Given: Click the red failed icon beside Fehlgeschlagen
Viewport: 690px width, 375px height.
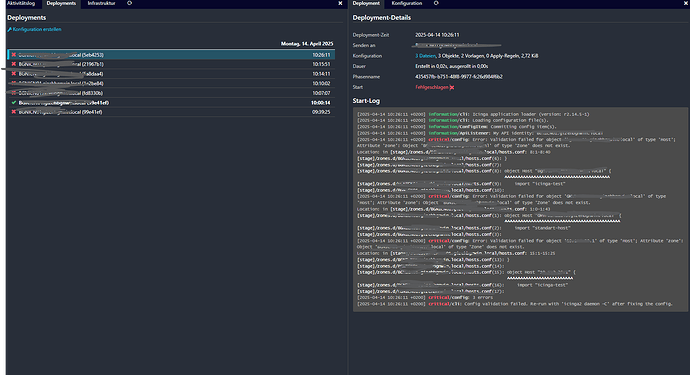Looking at the screenshot, I should pyautogui.click(x=452, y=88).
